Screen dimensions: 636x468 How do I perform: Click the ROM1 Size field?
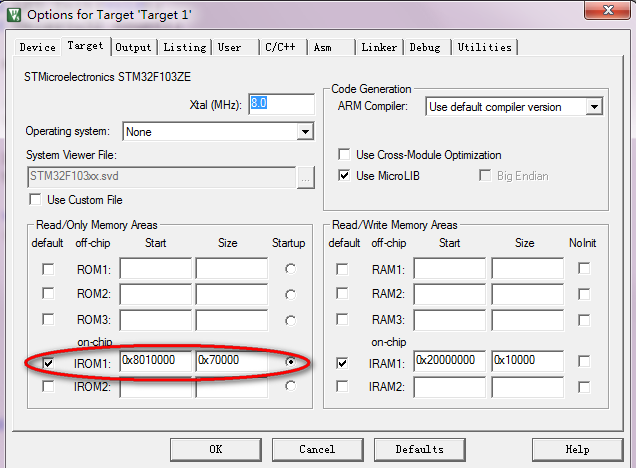(232, 268)
